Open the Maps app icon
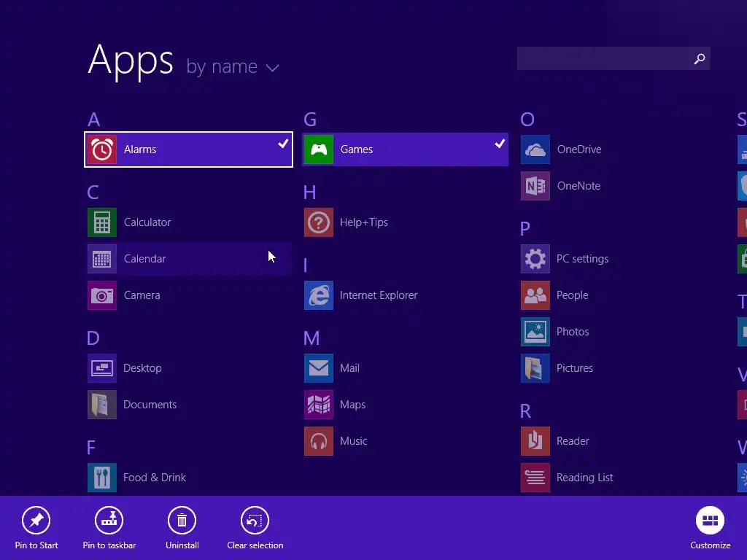This screenshot has width=747, height=560. pyautogui.click(x=319, y=405)
